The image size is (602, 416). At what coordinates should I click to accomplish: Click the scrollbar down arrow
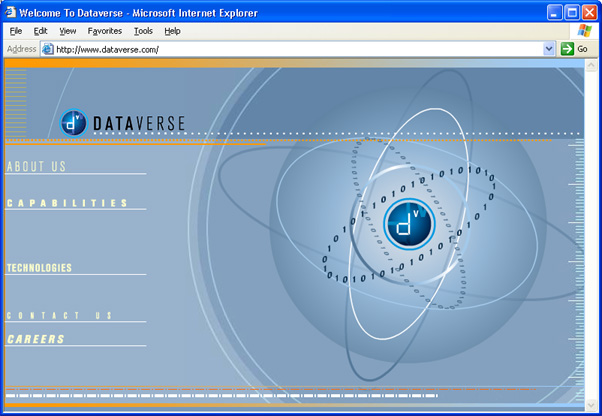[591, 405]
